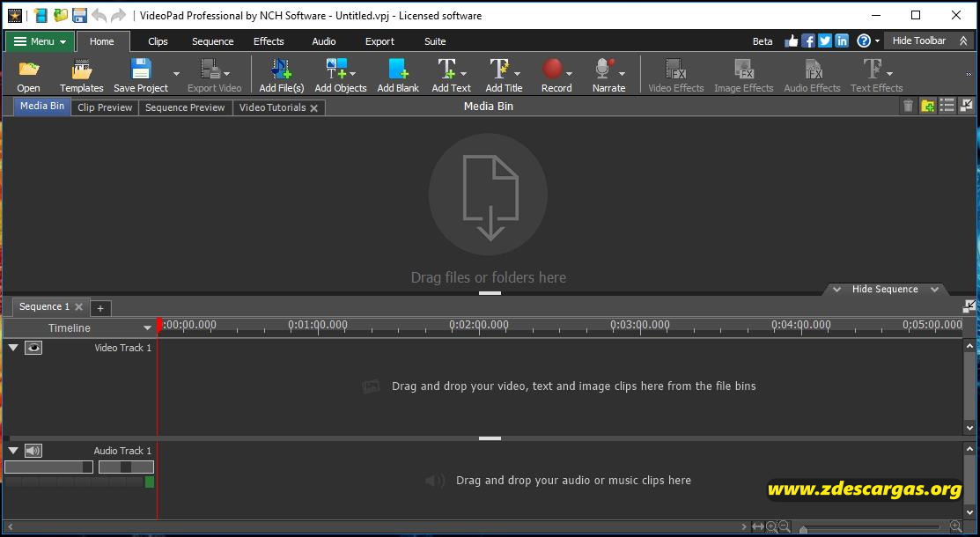Undock the sequence timeline panel

[969, 306]
